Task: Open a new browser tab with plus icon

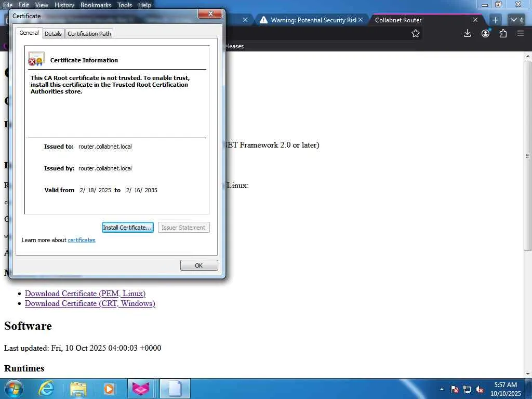Action: tap(495, 20)
